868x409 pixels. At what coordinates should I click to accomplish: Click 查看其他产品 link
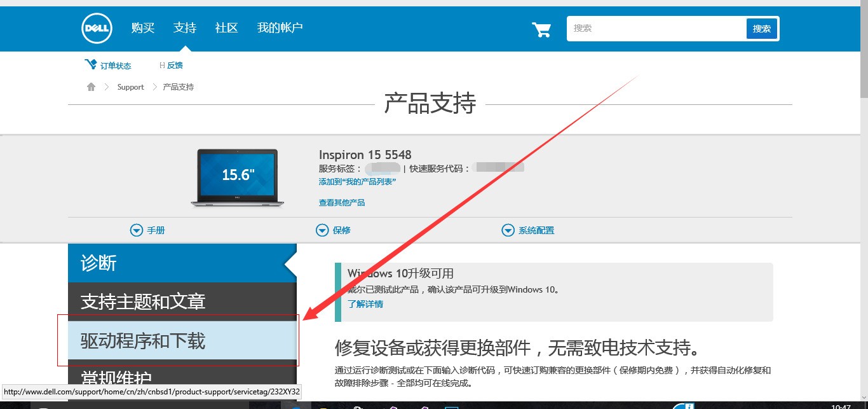[342, 203]
